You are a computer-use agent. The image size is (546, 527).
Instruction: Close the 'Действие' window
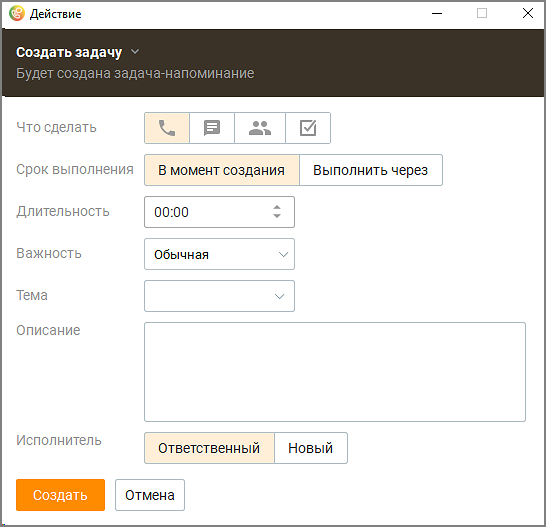(528, 14)
